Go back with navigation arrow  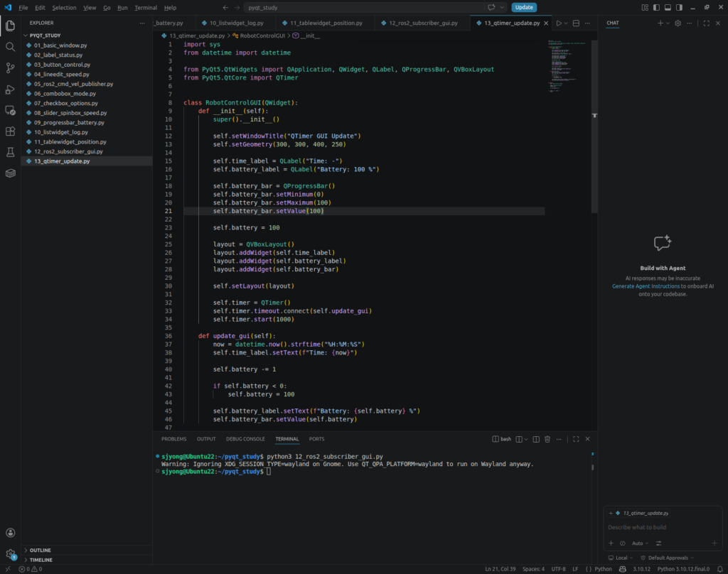click(225, 7)
